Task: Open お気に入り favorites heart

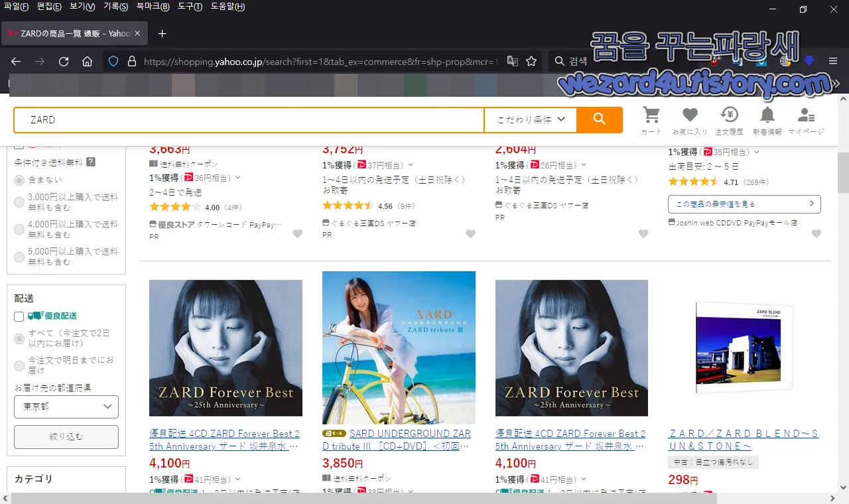Action: 690,121
